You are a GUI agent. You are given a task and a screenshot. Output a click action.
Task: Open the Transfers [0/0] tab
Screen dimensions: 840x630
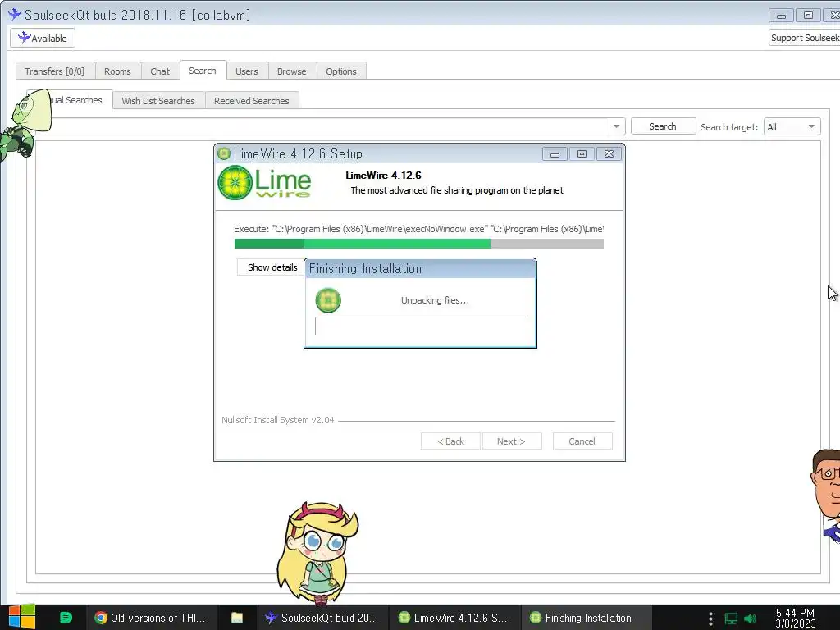coord(55,71)
